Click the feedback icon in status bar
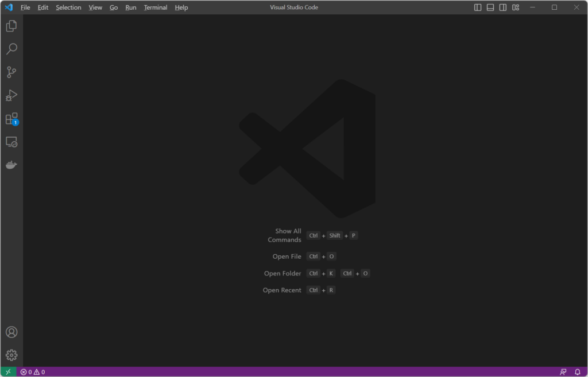The height and width of the screenshot is (377, 588). (563, 372)
